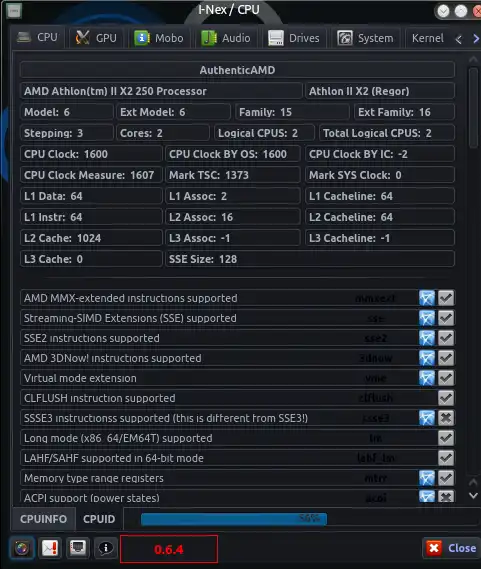Toggle checkbox for CLFLUSH instruction supported
This screenshot has height=569, width=481.
pos(446,398)
